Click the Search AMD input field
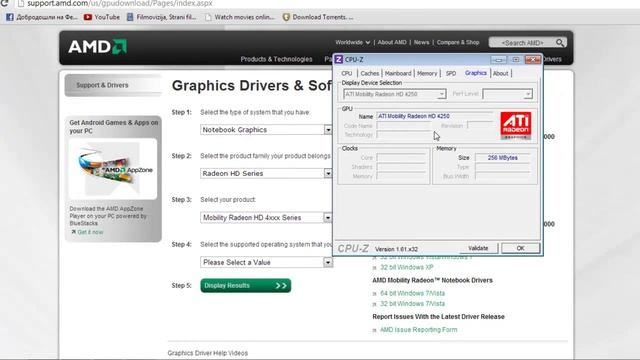Screen dimensions: 640x360 [x=522, y=43]
